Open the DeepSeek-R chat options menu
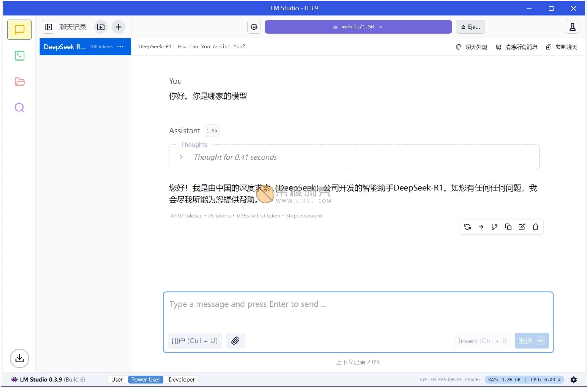This screenshot has width=588, height=388. (120, 47)
